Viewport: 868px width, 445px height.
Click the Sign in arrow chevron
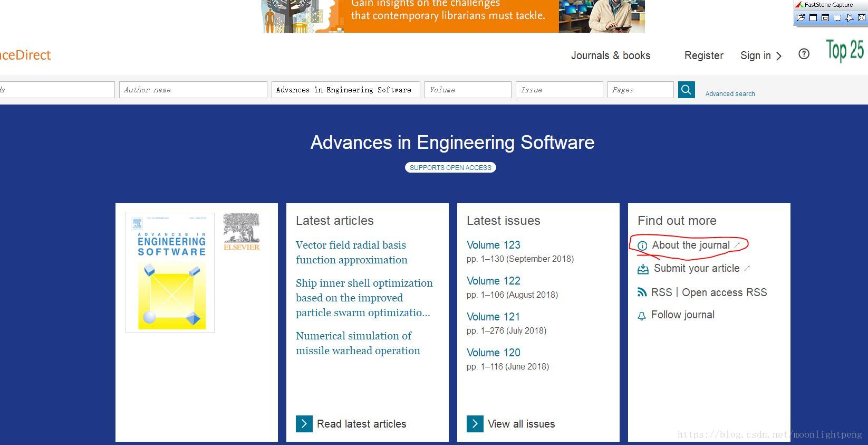click(779, 56)
